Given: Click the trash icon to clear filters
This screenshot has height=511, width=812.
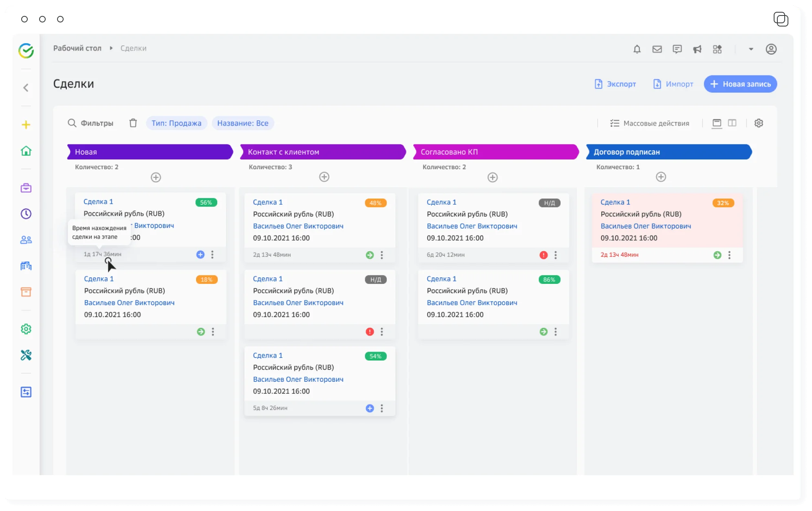Looking at the screenshot, I should pos(133,123).
